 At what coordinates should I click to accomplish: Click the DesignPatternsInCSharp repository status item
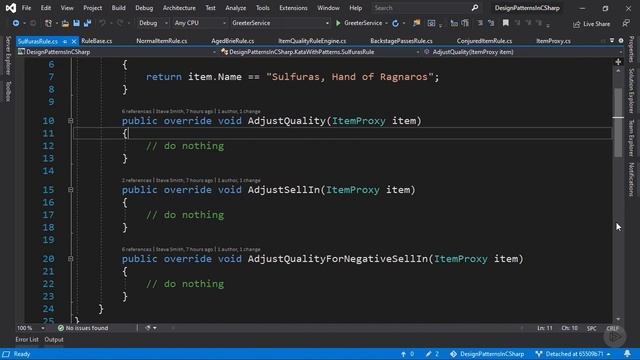[x=487, y=354]
